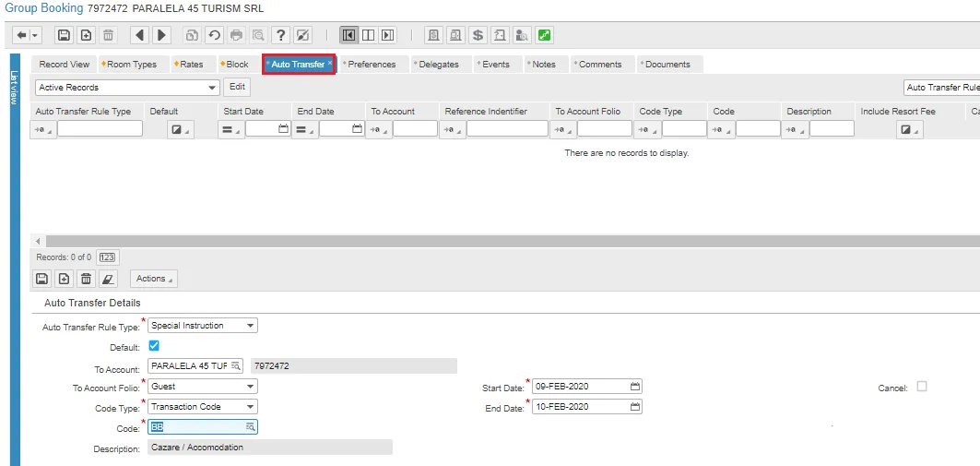
Task: Toggle Default column filter checkbox
Action: [180, 129]
